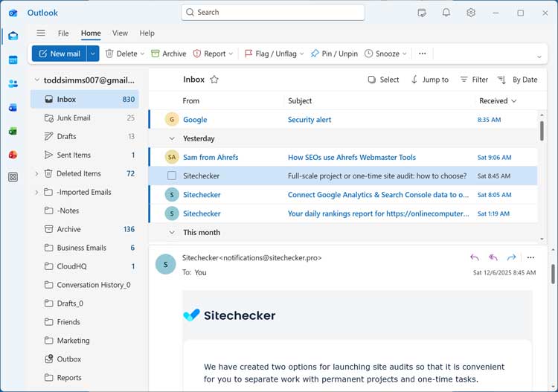
Task: Change sorting with By Date
Action: 517,80
